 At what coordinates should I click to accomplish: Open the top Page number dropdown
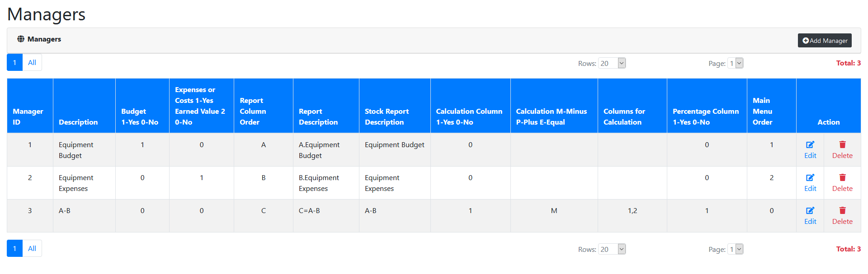(x=735, y=64)
